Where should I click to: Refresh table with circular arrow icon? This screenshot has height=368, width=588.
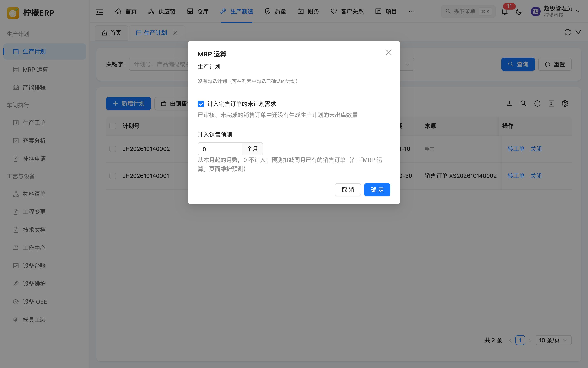537,103
